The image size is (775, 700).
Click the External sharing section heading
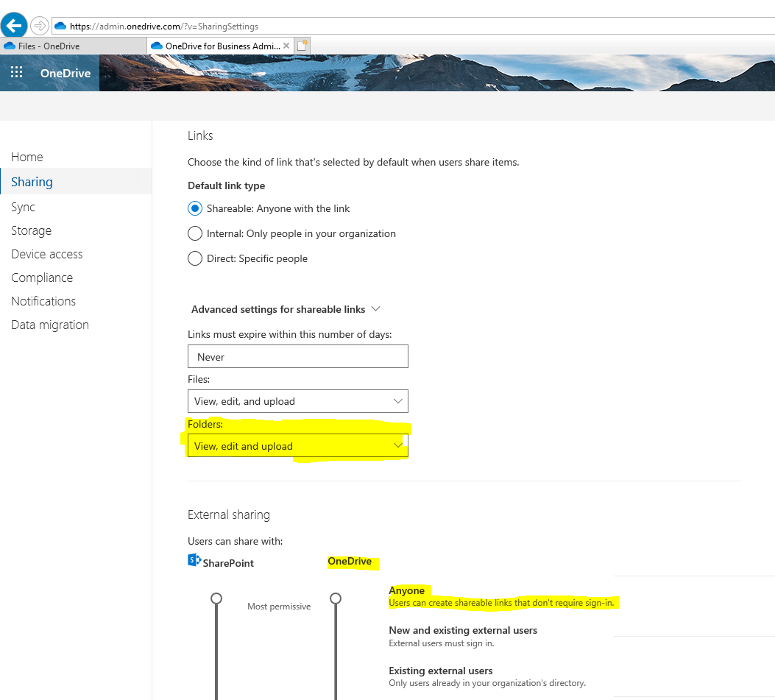(x=229, y=515)
